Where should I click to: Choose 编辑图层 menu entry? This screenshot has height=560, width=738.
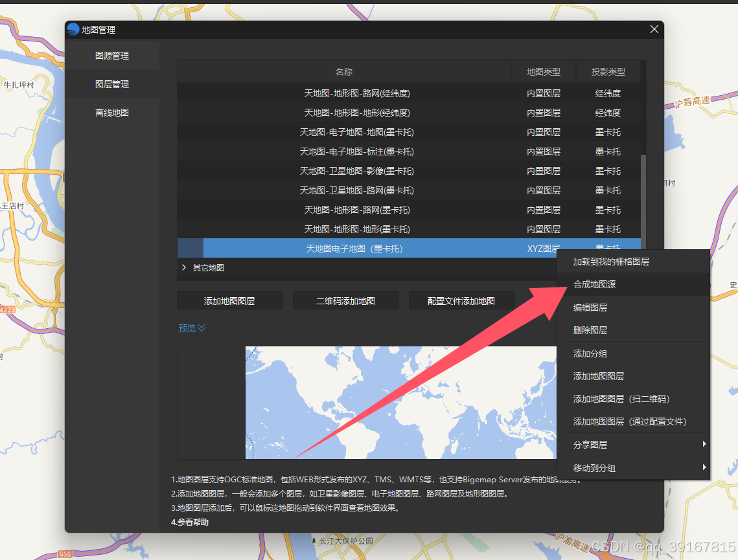633,308
